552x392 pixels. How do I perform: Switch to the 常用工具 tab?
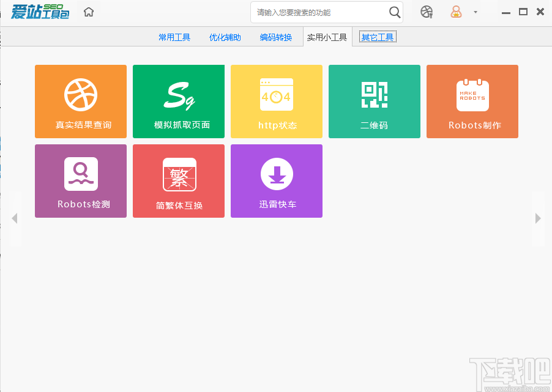tap(174, 37)
